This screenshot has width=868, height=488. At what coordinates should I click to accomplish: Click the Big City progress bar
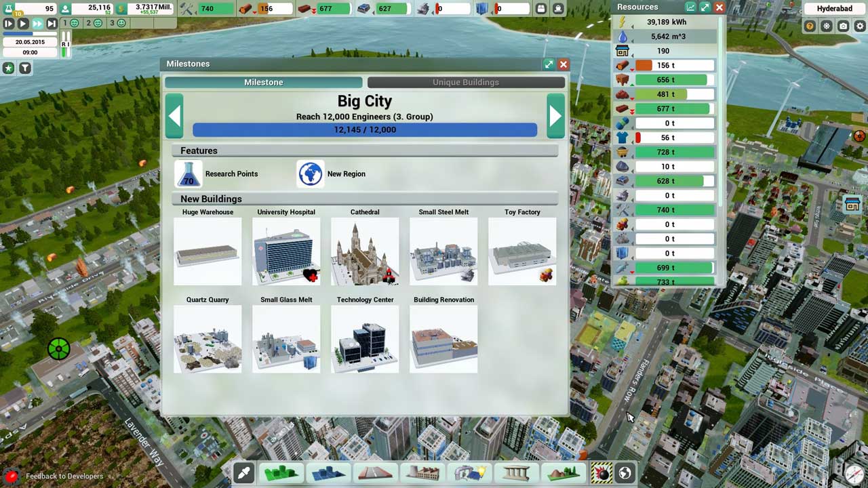365,129
